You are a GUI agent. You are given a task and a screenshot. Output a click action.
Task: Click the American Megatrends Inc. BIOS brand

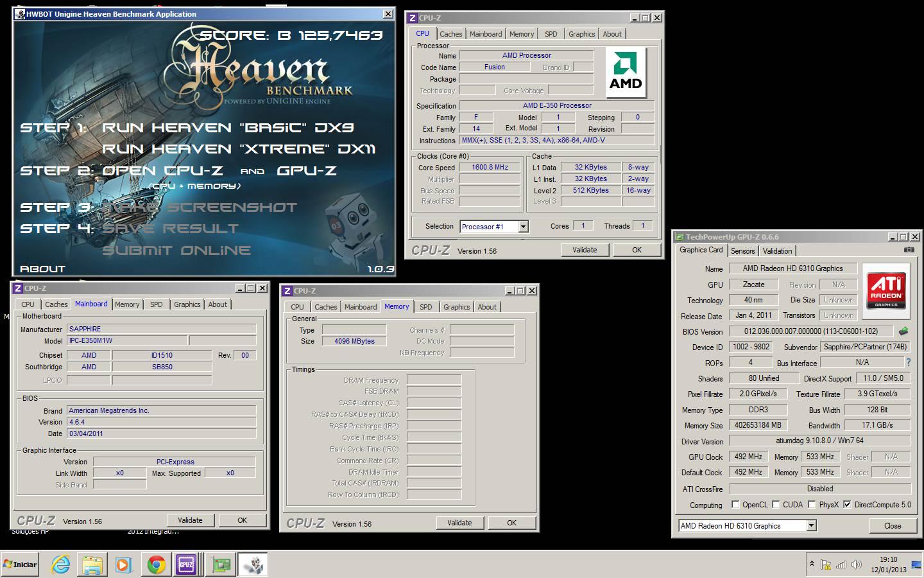[161, 410]
